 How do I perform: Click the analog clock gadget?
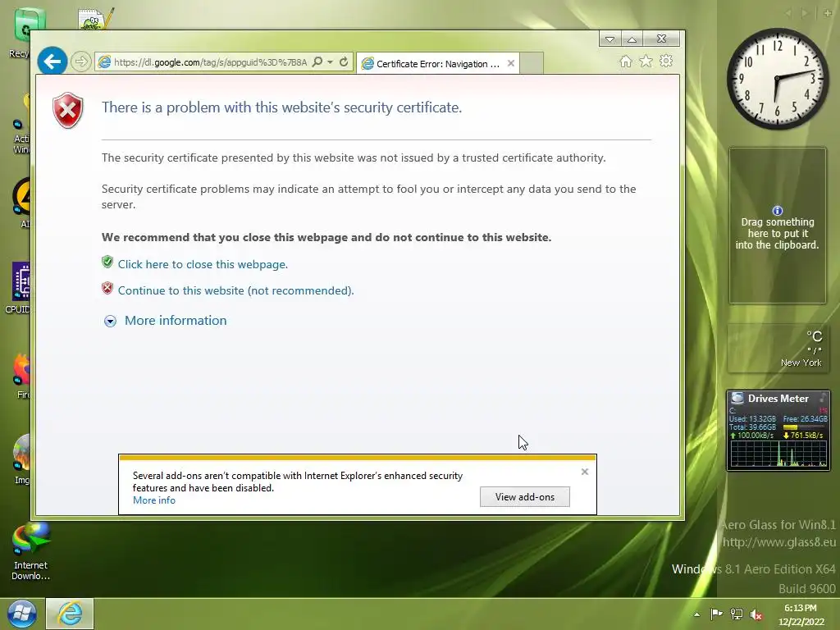[778, 79]
